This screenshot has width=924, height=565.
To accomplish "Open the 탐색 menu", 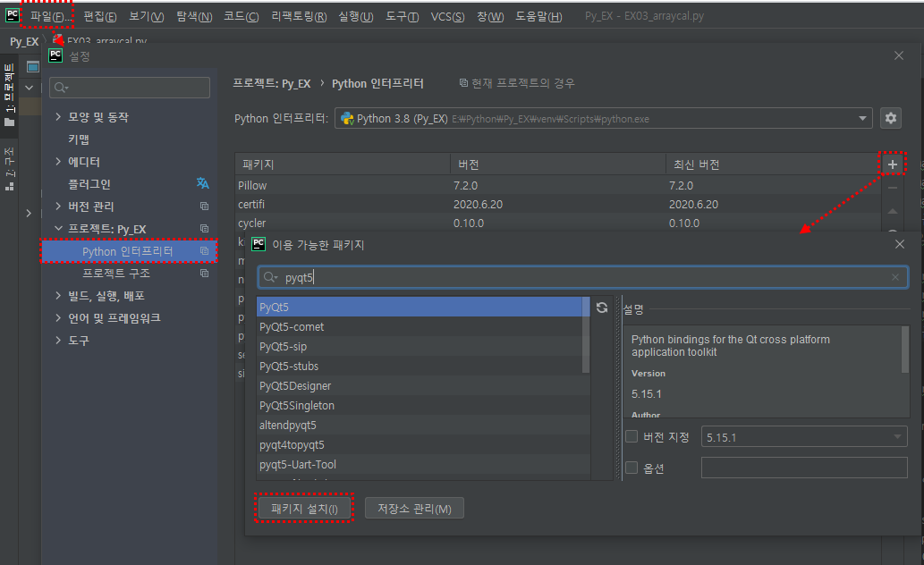I will tap(194, 16).
